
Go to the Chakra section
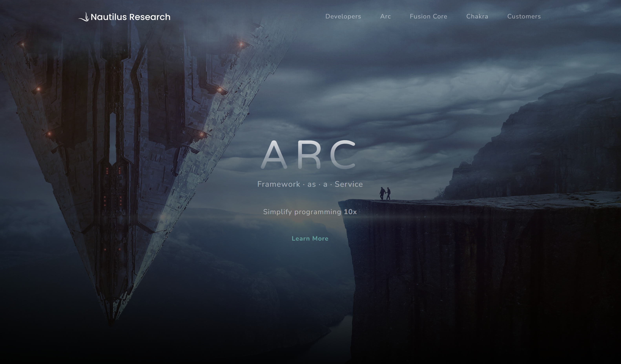pos(477,16)
